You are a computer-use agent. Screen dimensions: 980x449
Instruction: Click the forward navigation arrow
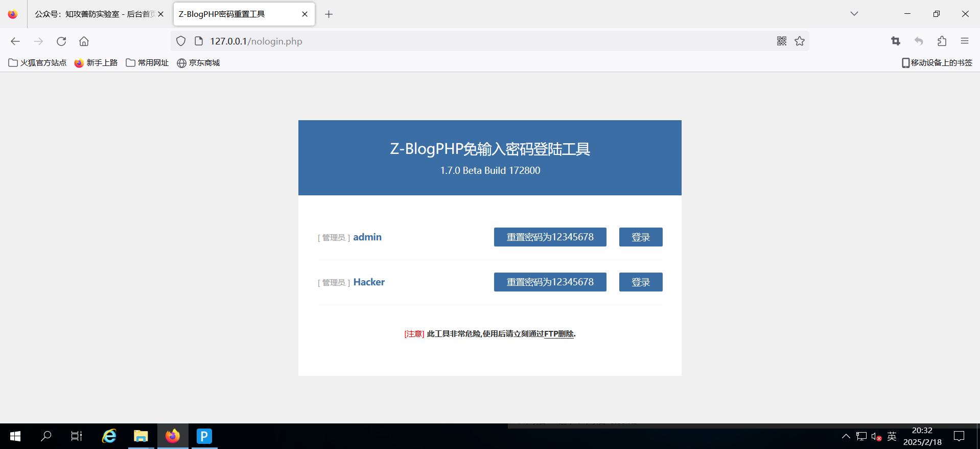click(38, 41)
